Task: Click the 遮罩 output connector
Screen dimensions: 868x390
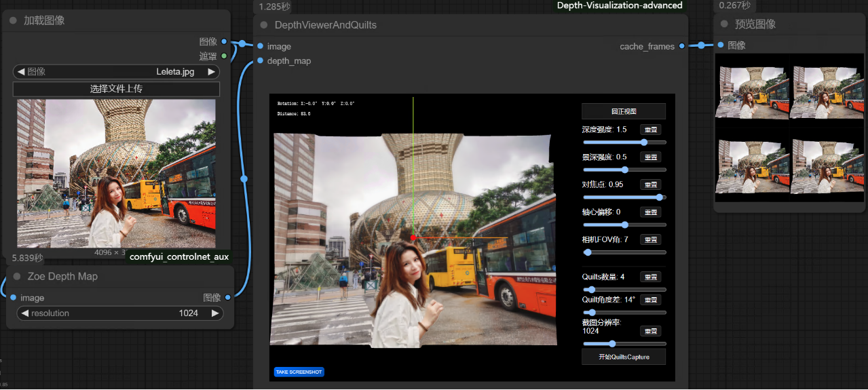Action: 224,56
